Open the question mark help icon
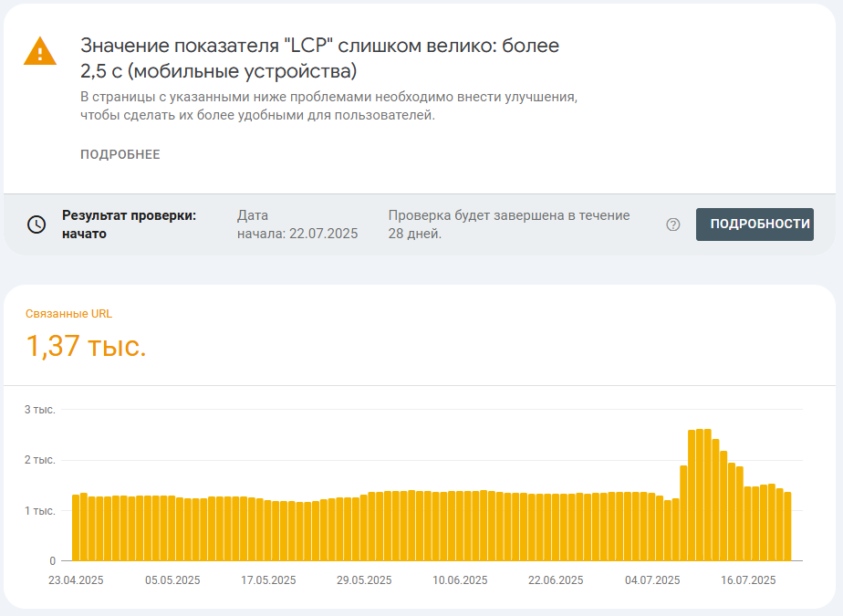Screen dimensions: 843x616 coord(673,224)
